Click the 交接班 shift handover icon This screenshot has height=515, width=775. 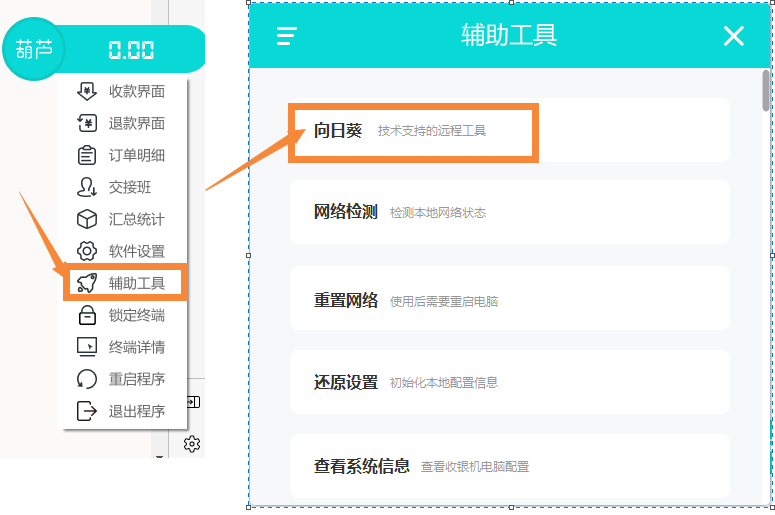pos(87,187)
